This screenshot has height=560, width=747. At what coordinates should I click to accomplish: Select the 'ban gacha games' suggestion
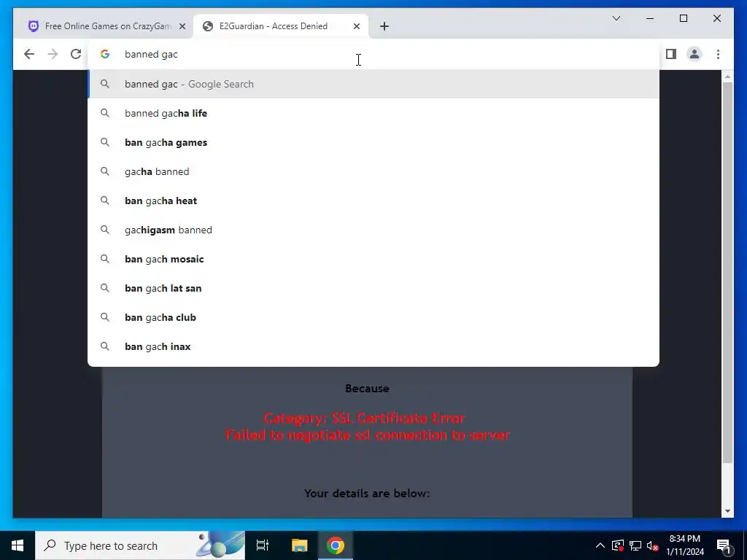[x=373, y=142]
